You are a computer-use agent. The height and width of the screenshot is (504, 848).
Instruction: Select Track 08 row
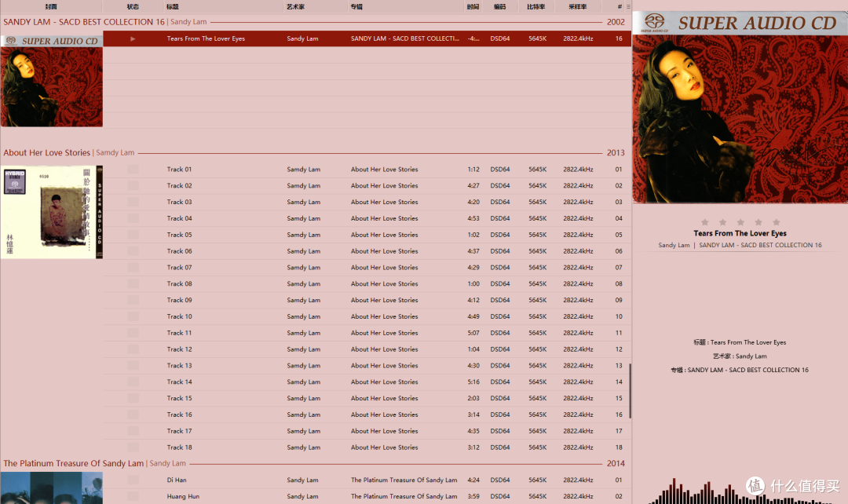pos(367,283)
